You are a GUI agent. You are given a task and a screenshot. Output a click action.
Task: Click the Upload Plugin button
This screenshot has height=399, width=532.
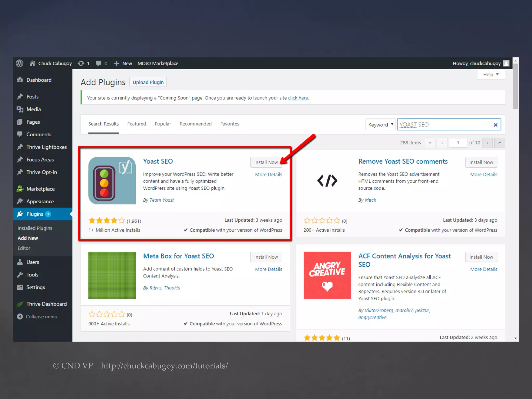coord(148,82)
